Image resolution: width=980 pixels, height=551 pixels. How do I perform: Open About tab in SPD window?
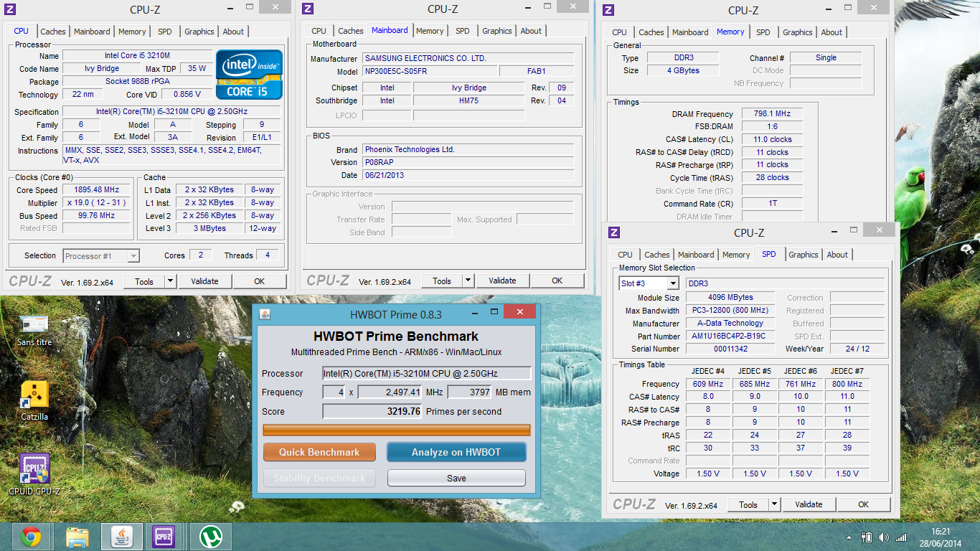[837, 255]
